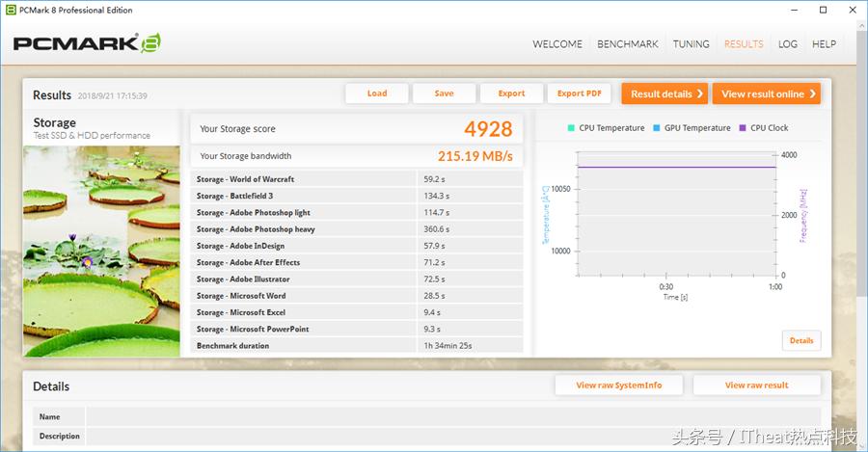Click the PCMark title bar app icon
868x452 pixels.
pyautogui.click(x=11, y=10)
